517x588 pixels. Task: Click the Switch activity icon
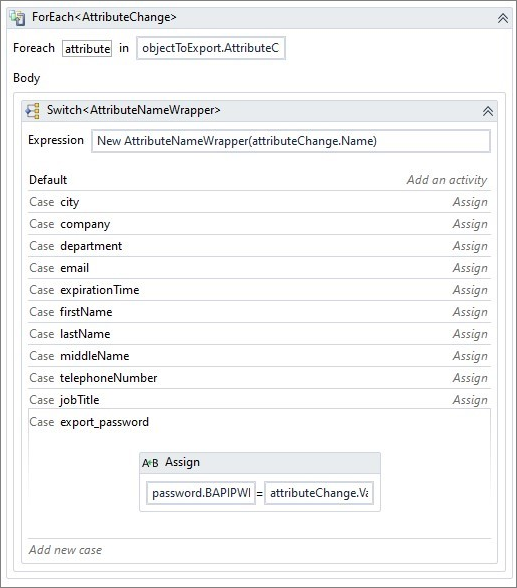(32, 111)
